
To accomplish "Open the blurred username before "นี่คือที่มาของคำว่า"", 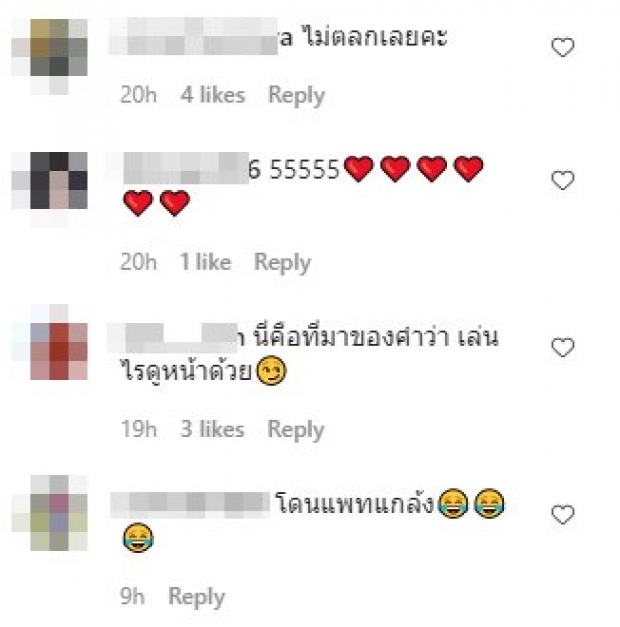I will pyautogui.click(x=172, y=338).
